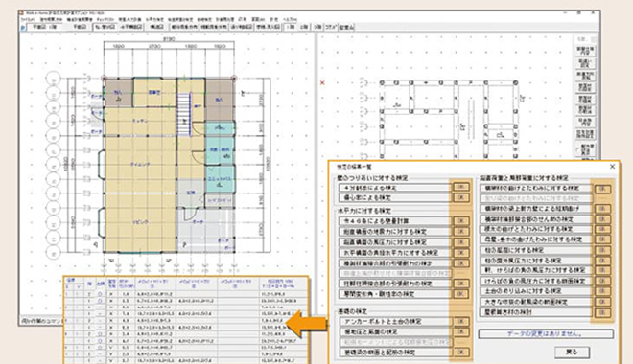Open the ヘルプ menu in menu bar
The image size is (633, 364).
tap(290, 19)
